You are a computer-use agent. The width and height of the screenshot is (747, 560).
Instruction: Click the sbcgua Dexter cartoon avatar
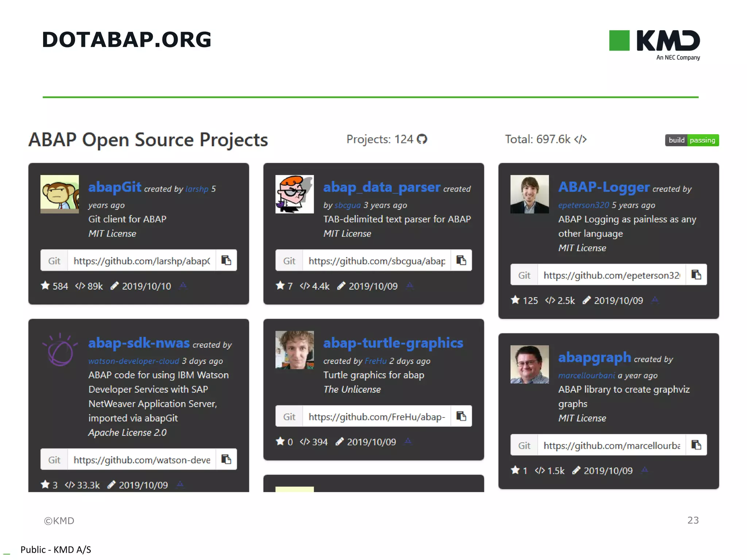[294, 194]
